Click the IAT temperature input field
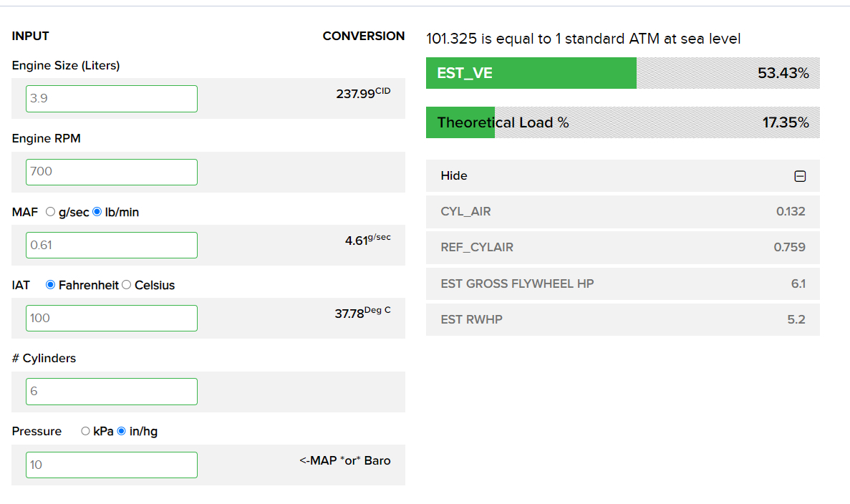The image size is (850, 504). pos(112,318)
